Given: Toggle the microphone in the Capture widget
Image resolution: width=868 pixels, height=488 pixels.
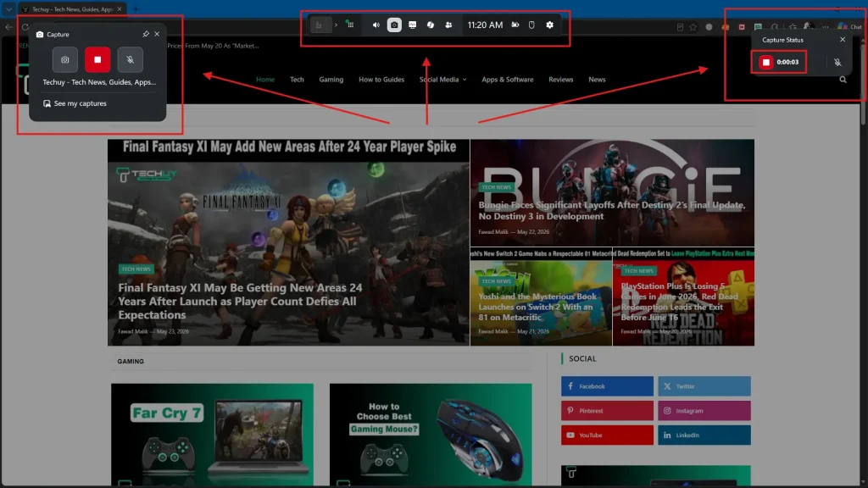Looking at the screenshot, I should [x=130, y=60].
